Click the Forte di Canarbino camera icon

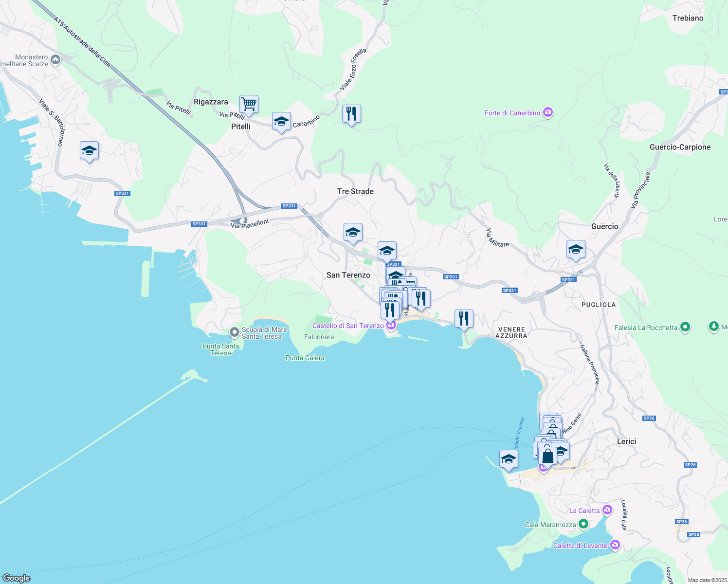(548, 113)
